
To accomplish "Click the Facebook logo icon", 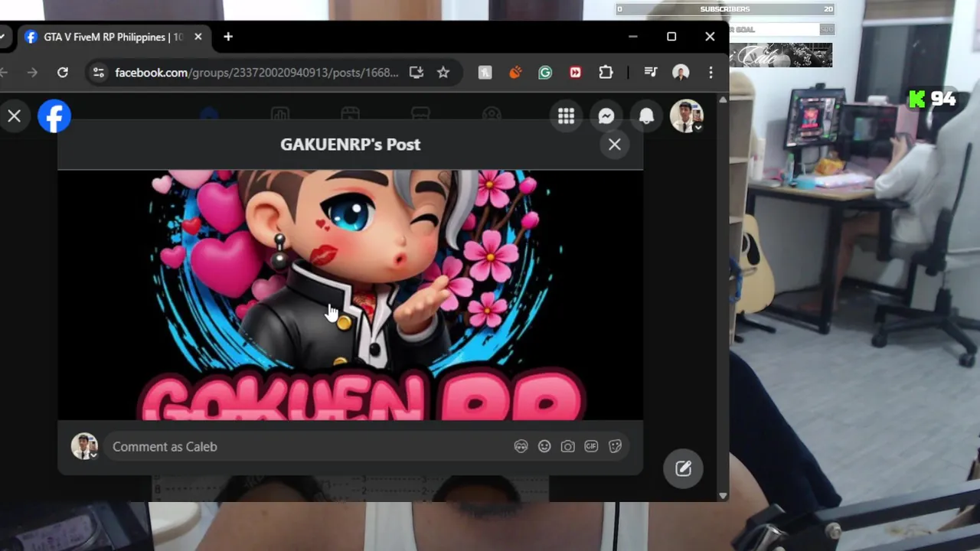I will point(54,116).
